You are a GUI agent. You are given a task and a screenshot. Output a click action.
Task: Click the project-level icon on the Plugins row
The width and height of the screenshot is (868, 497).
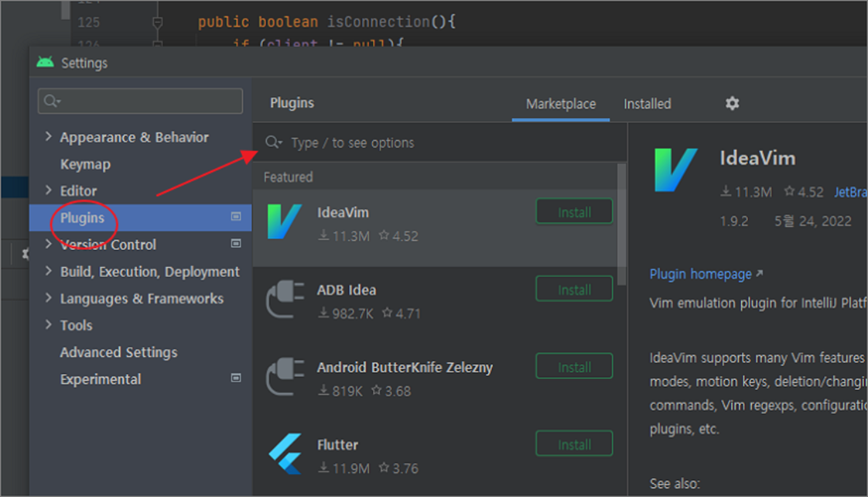tap(236, 217)
